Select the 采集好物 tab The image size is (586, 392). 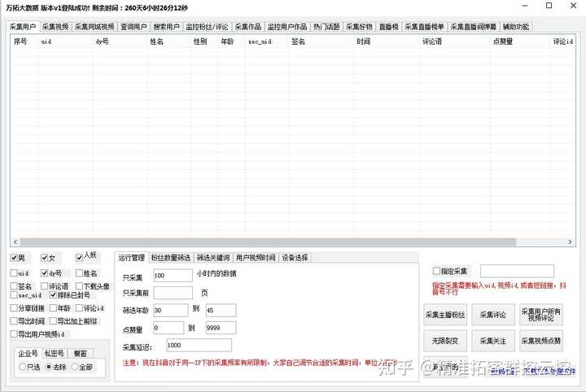[x=359, y=27]
